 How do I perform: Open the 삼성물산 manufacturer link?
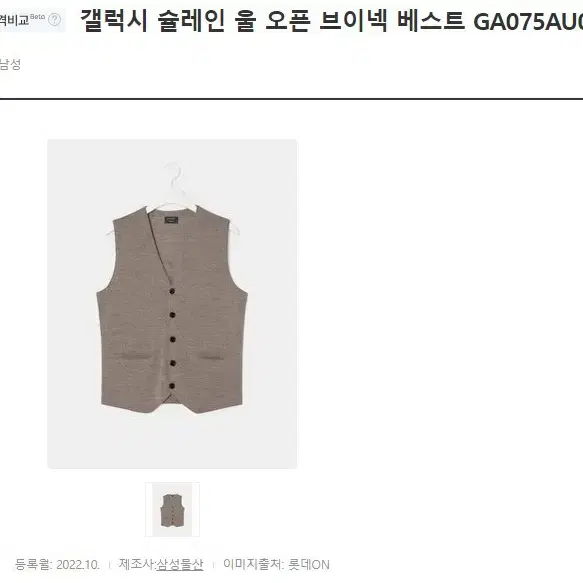pos(180,564)
